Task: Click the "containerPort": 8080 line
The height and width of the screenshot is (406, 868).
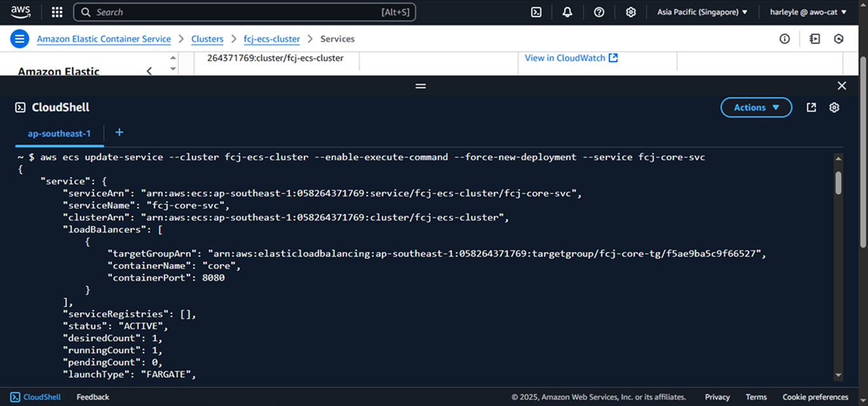Action: pyautogui.click(x=166, y=278)
